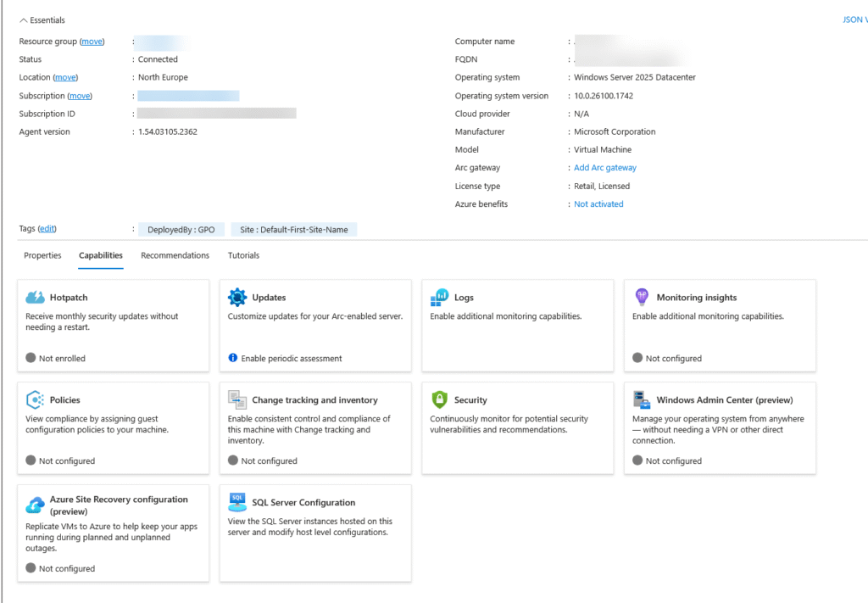868x603 pixels.
Task: Click the Policies hexagon icon
Action: click(x=35, y=399)
